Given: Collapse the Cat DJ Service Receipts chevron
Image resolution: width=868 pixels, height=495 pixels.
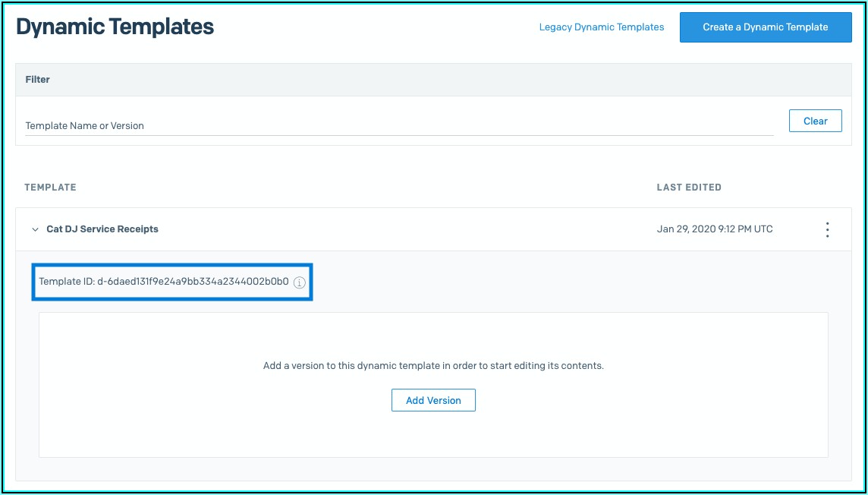Looking at the screenshot, I should click(x=35, y=229).
